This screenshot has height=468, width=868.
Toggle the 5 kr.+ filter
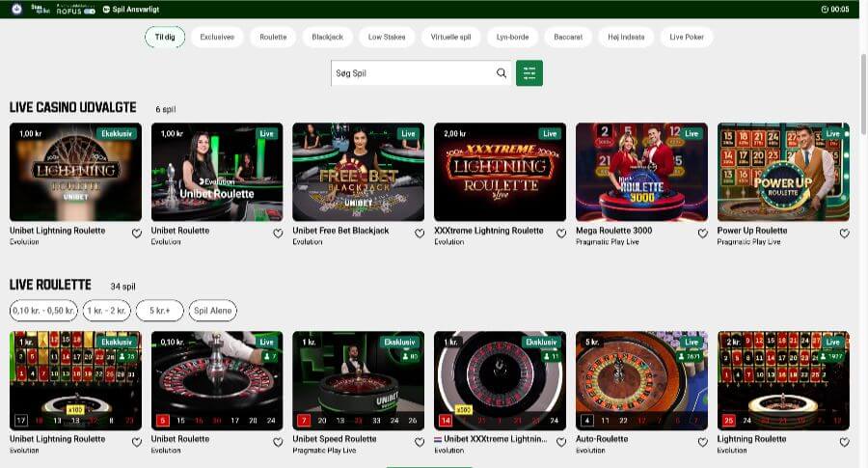click(x=159, y=310)
